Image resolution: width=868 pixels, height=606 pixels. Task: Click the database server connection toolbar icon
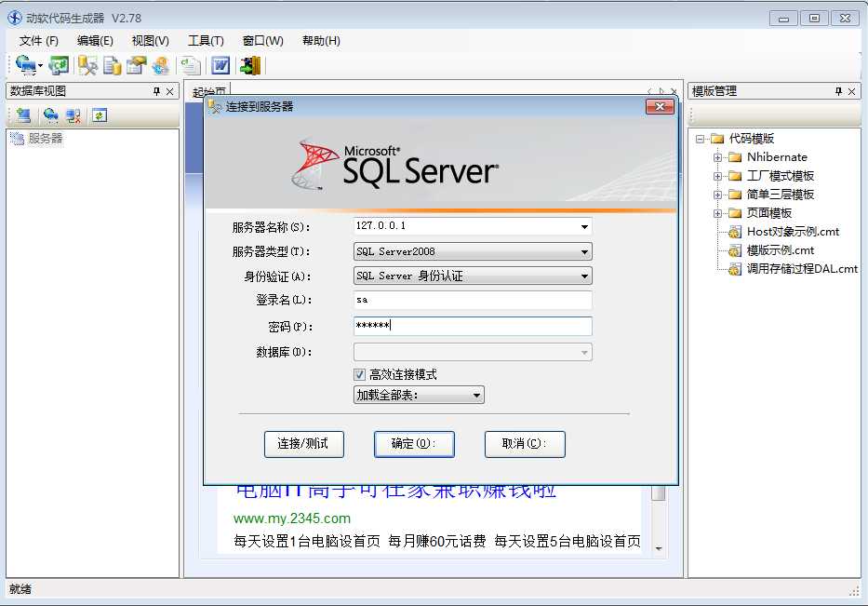(24, 65)
